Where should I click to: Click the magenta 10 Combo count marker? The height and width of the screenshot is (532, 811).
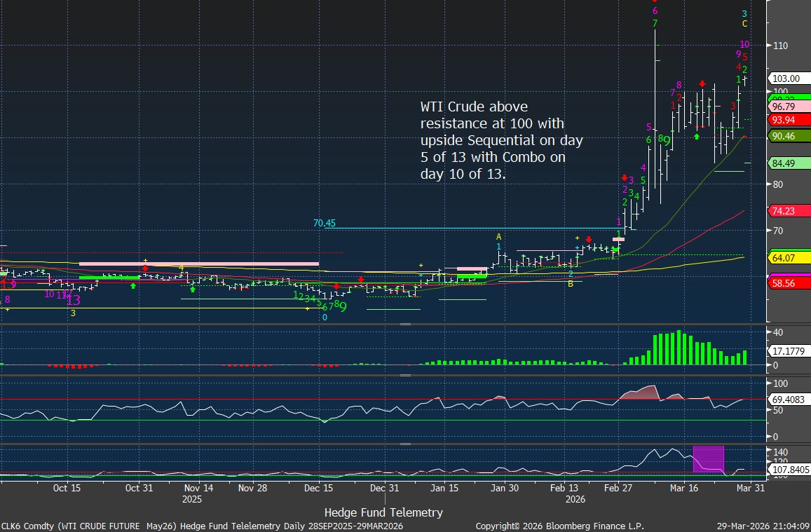click(744, 45)
